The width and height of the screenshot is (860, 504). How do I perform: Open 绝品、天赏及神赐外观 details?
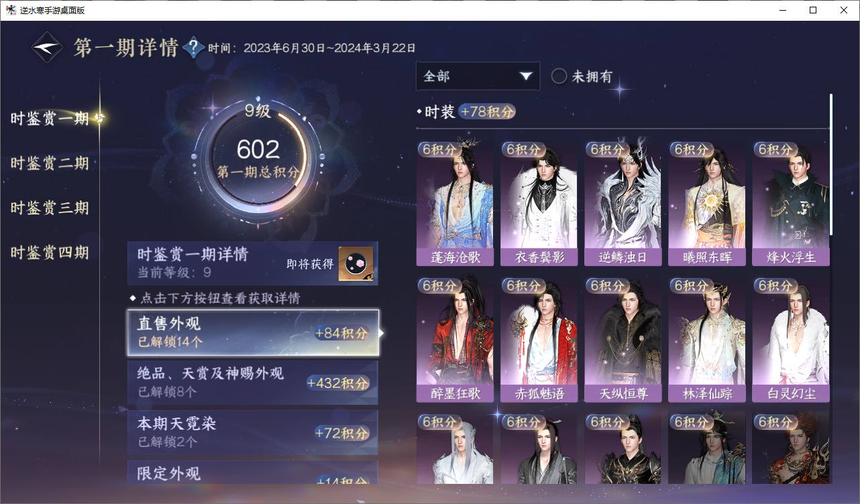pyautogui.click(x=253, y=383)
